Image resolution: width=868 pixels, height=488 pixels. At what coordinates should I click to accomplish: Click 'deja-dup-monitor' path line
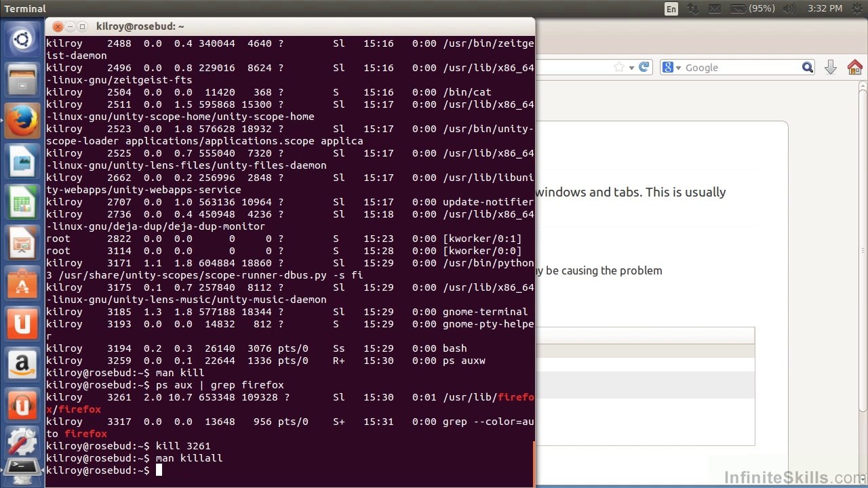(156, 226)
